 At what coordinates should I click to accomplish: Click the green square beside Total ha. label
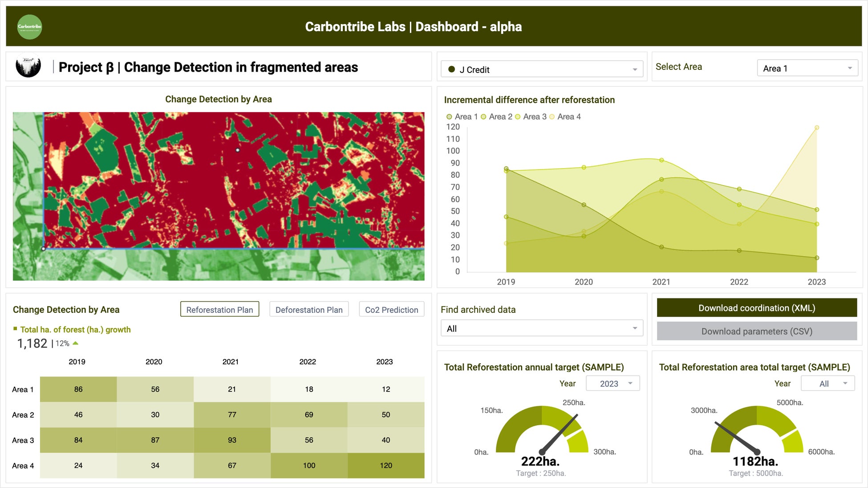coord(15,329)
